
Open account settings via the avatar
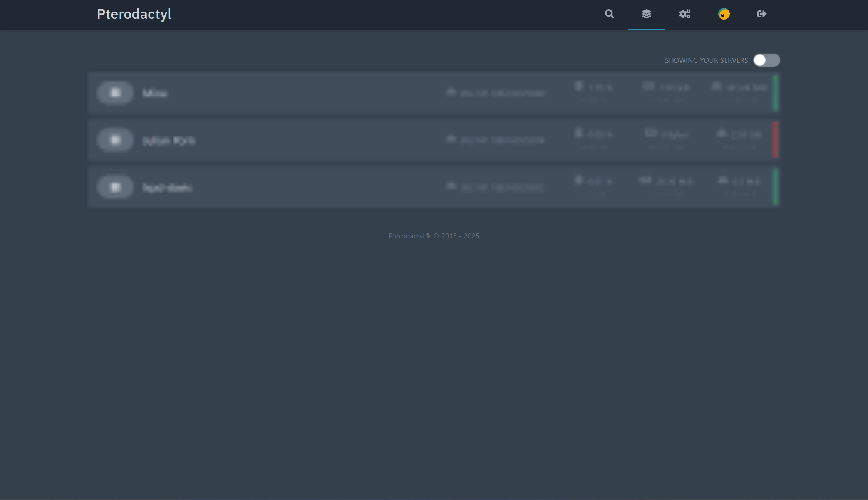pos(724,14)
